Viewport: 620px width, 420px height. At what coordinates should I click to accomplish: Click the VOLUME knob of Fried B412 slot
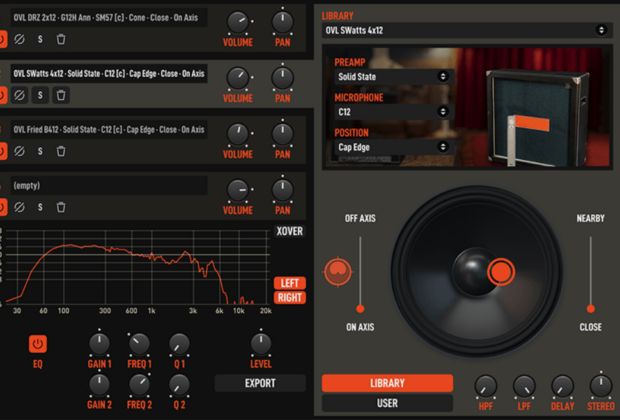click(238, 134)
